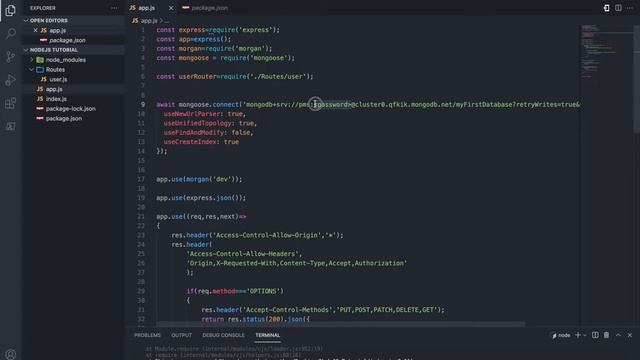
Task: Click 'Access-Control-Allow-Origin' string on line 23
Action: tap(268, 235)
